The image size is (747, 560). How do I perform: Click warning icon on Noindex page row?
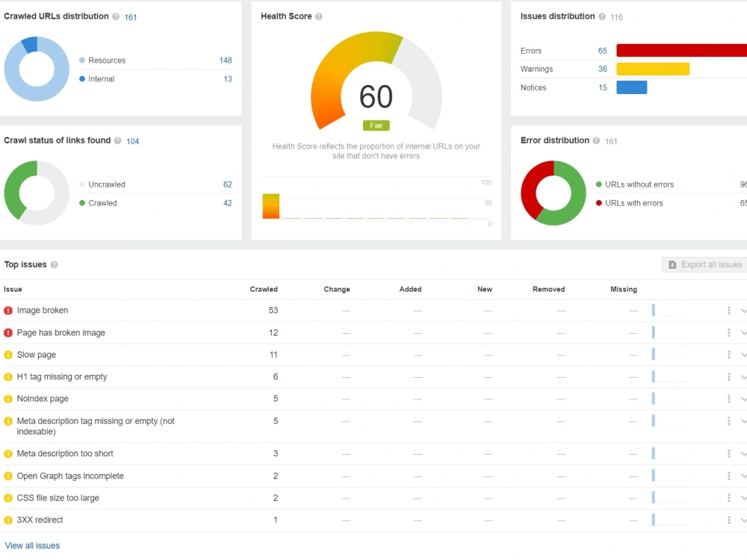8,399
